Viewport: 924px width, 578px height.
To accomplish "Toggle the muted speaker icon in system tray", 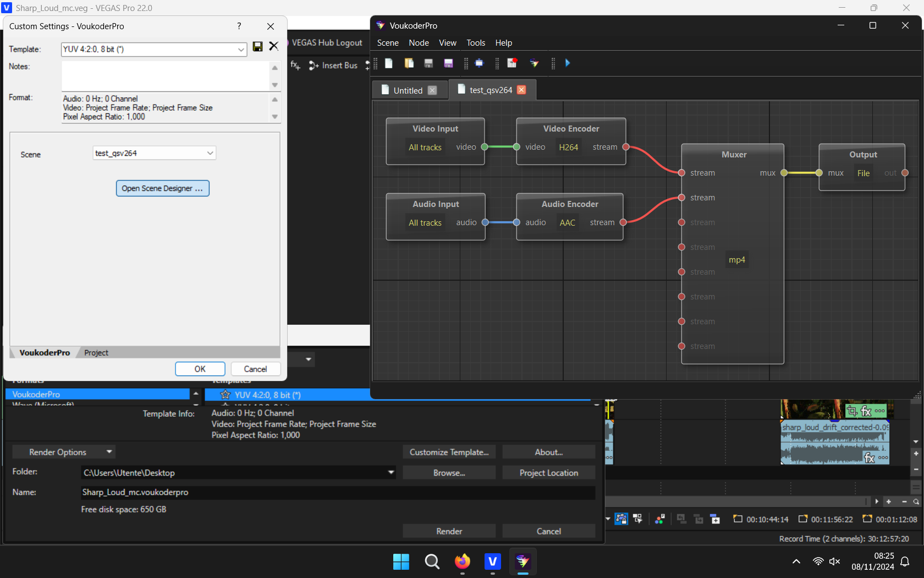I will tap(834, 561).
